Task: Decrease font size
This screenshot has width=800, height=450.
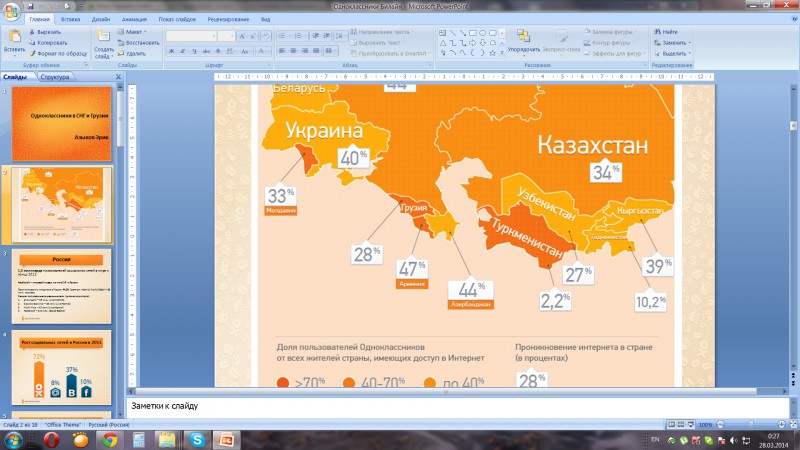Action: pos(253,36)
